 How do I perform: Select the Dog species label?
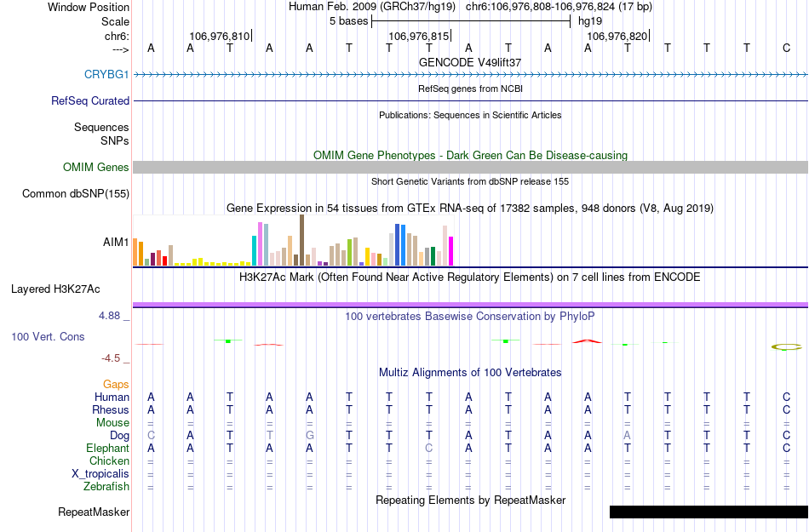(x=119, y=436)
